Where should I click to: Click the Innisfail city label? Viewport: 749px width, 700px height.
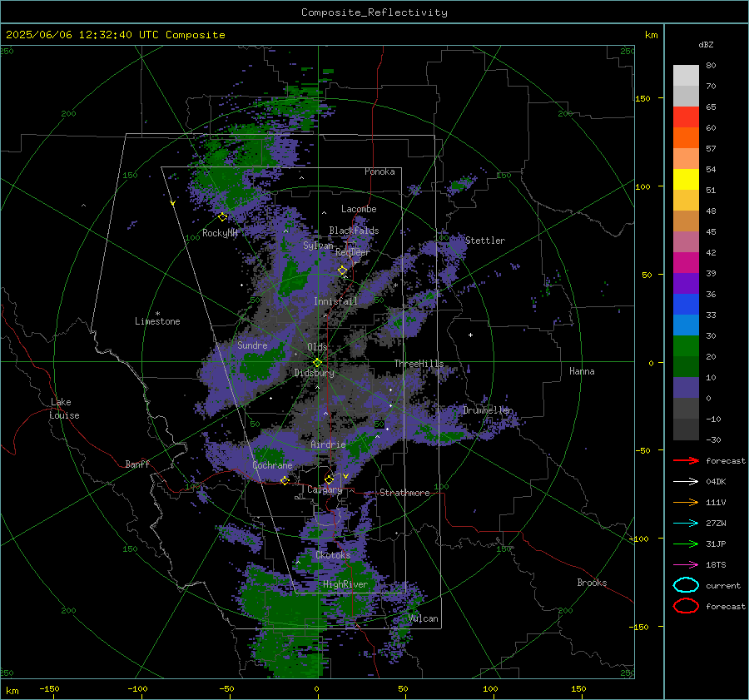pyautogui.click(x=335, y=301)
